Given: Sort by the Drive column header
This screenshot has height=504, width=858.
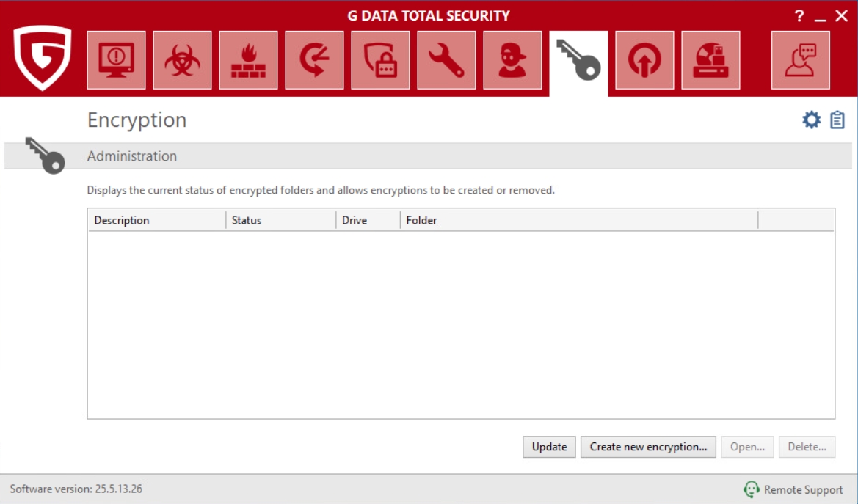Looking at the screenshot, I should tap(368, 220).
